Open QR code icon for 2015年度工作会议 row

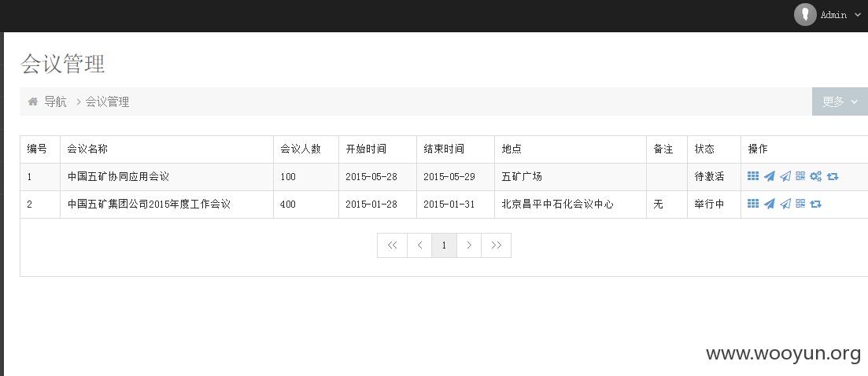800,204
